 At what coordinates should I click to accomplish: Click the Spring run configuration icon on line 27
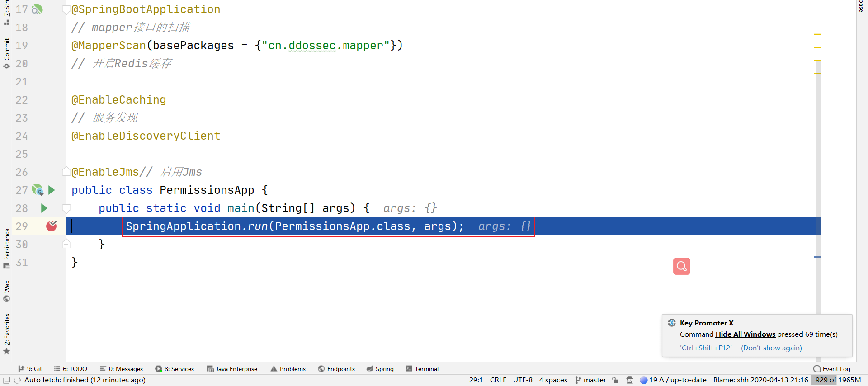coord(38,190)
